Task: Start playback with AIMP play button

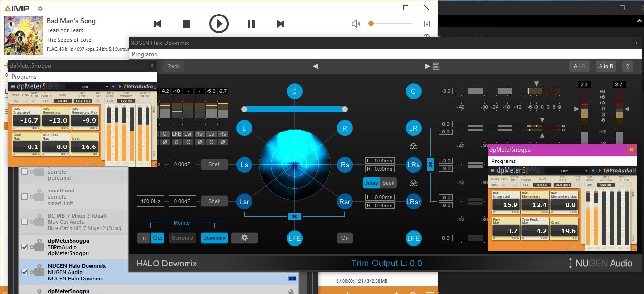Action: coord(219,24)
